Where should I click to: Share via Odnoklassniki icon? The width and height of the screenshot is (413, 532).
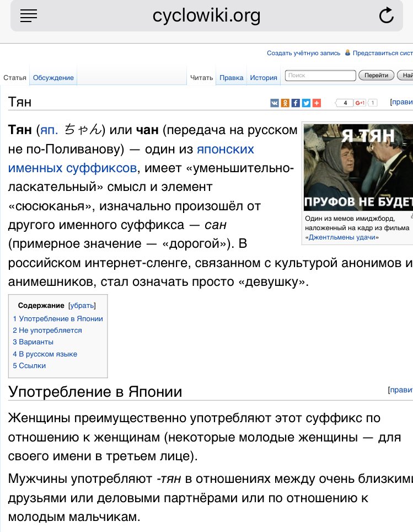pyautogui.click(x=285, y=103)
